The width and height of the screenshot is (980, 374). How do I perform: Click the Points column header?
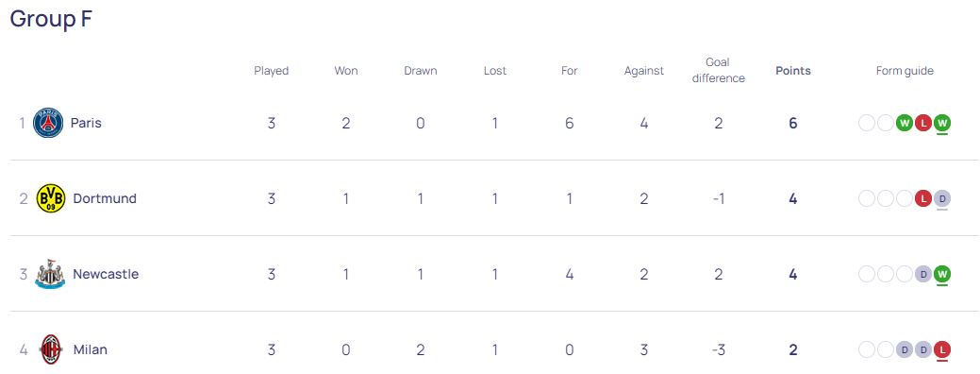point(793,71)
